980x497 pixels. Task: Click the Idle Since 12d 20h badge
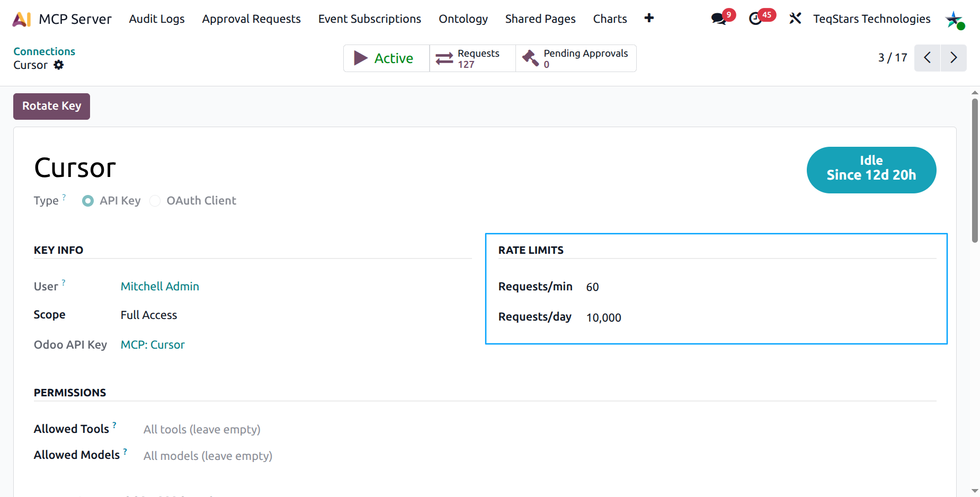coord(871,170)
